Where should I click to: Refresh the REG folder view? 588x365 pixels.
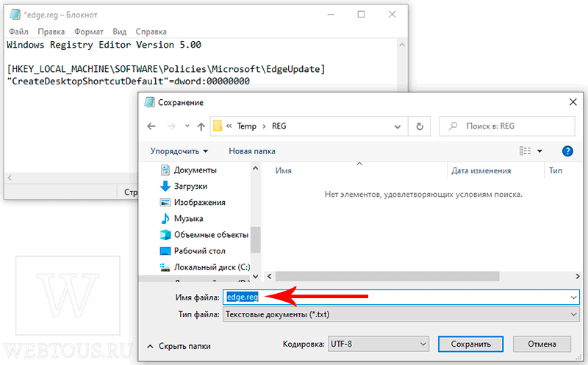click(x=420, y=126)
